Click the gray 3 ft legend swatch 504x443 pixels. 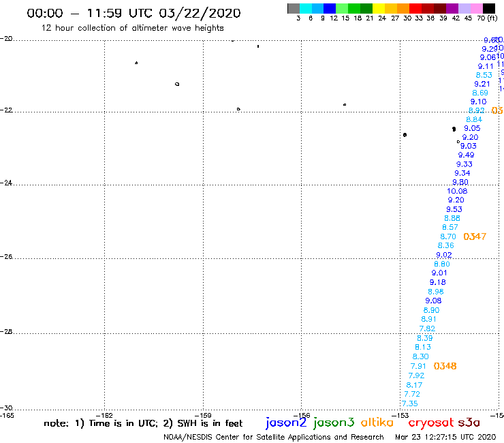coord(294,8)
